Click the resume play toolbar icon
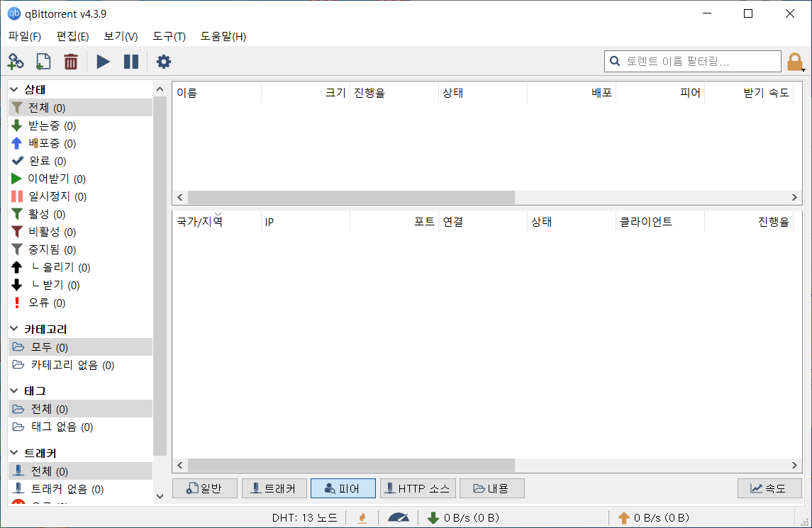Viewport: 812px width, 528px height. [103, 62]
